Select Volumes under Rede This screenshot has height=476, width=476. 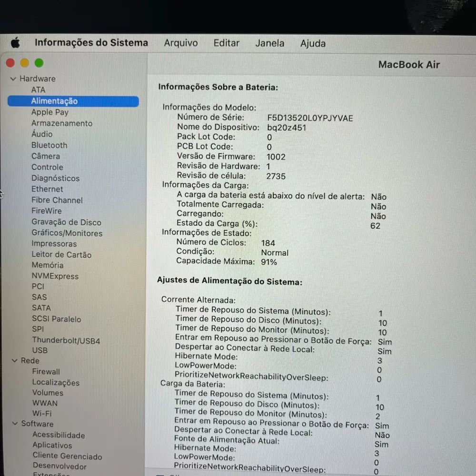click(x=48, y=393)
